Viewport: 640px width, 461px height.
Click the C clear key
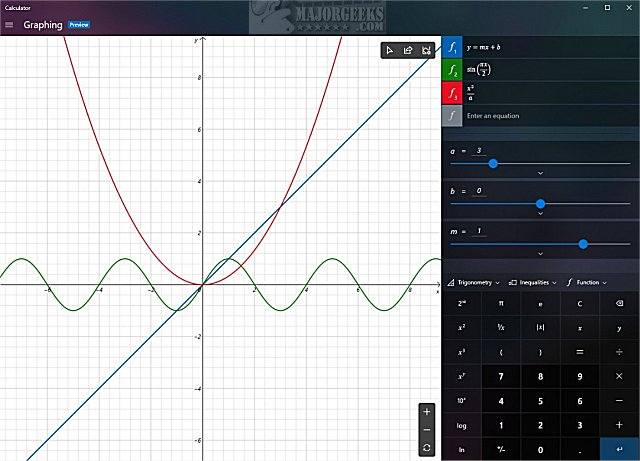coord(580,303)
